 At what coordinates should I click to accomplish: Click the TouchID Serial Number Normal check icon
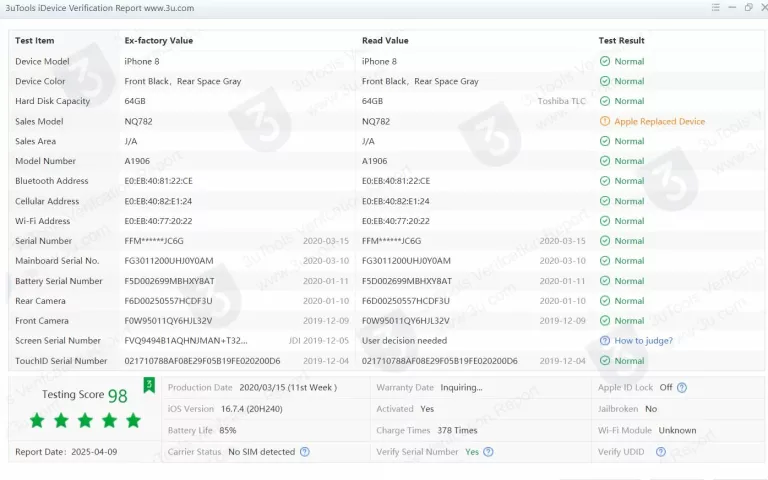[x=604, y=361]
